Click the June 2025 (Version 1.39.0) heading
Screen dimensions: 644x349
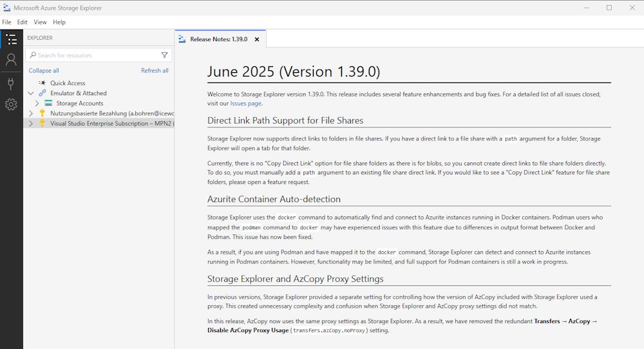click(294, 72)
